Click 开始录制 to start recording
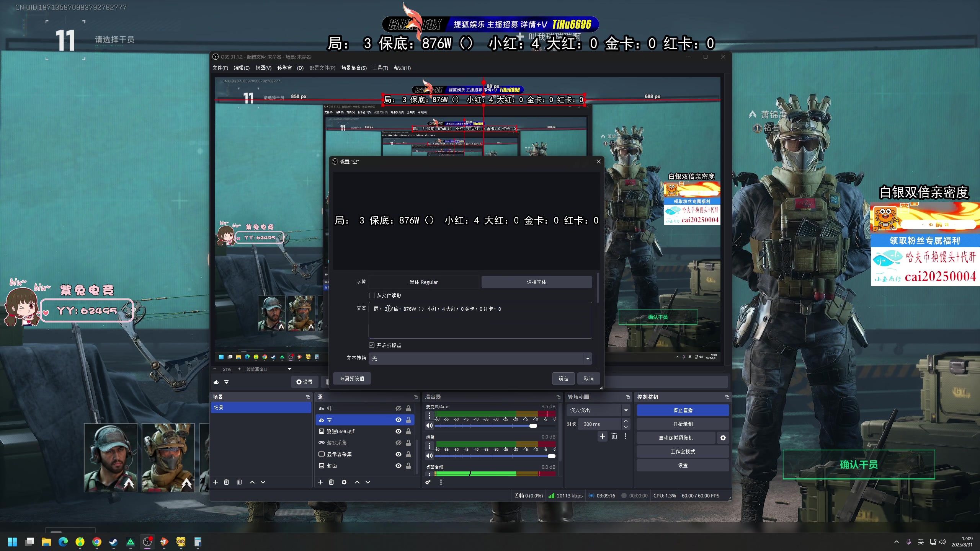 click(x=683, y=424)
